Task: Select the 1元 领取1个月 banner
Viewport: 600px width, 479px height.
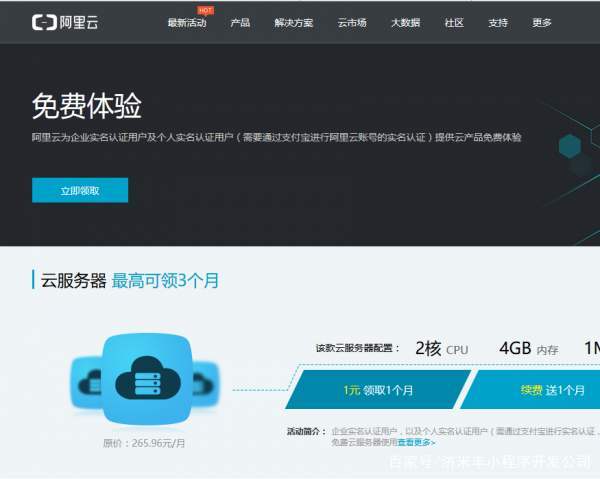Action: tap(378, 389)
